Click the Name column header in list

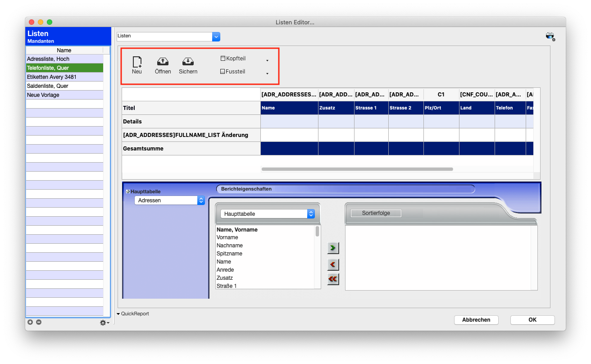(x=64, y=50)
